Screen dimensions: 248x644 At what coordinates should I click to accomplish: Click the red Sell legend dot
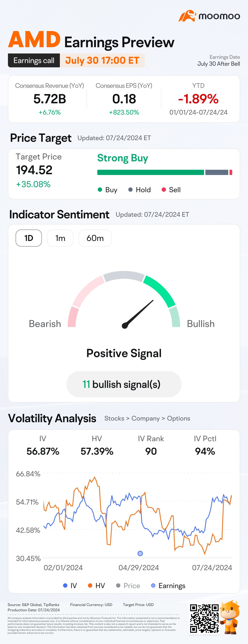click(x=164, y=189)
